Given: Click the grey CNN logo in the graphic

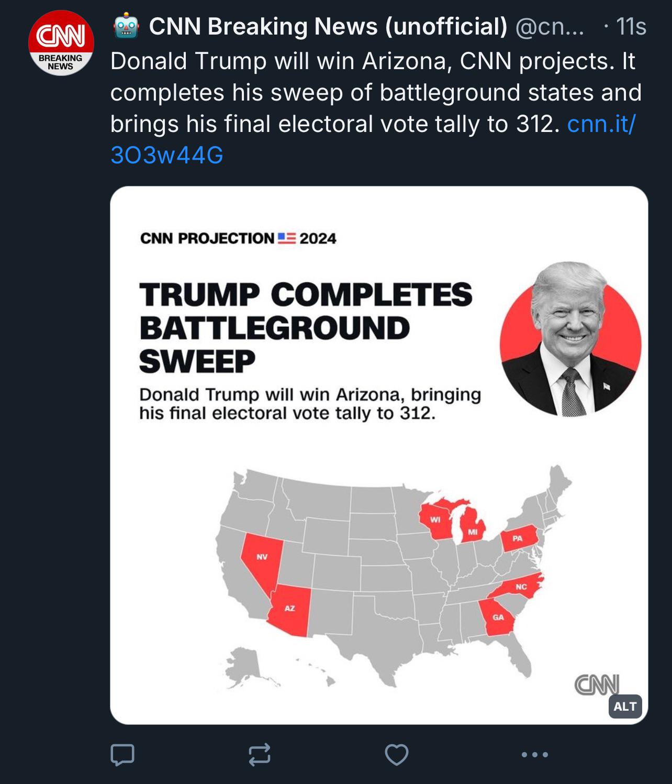Looking at the screenshot, I should tap(597, 684).
